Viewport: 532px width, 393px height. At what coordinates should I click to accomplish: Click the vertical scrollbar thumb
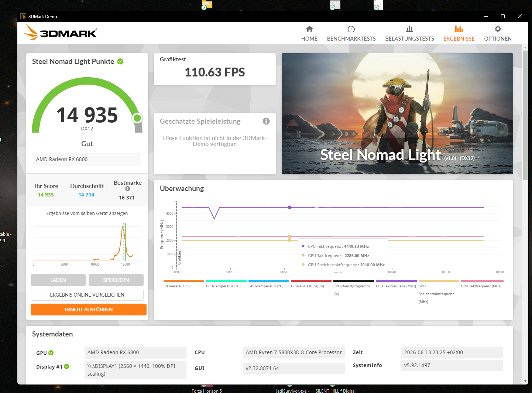(x=525, y=115)
